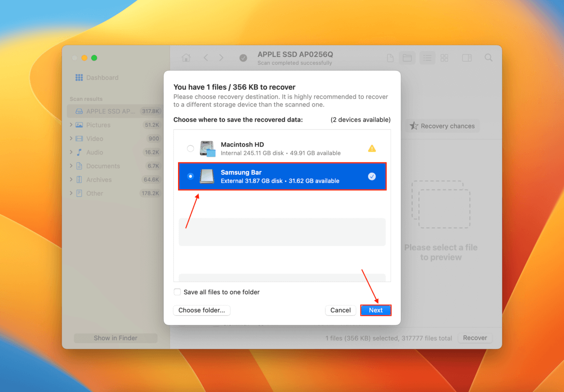
Task: Expand the Archives category
Action: click(x=71, y=179)
